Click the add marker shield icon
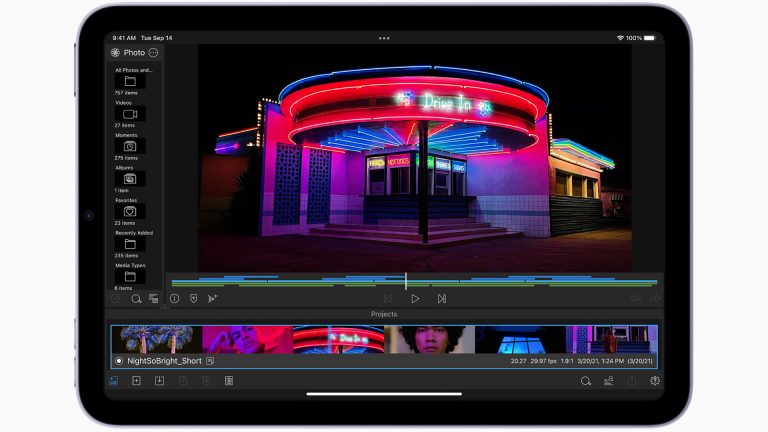Image resolution: width=768 pixels, height=432 pixels. click(x=193, y=298)
